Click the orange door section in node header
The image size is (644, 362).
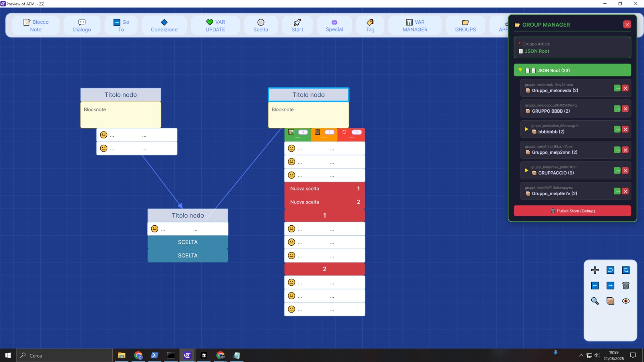coord(324,134)
